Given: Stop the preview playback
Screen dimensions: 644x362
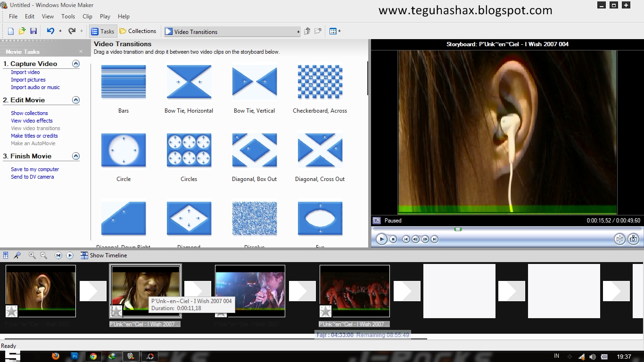Looking at the screenshot, I should point(393,239).
